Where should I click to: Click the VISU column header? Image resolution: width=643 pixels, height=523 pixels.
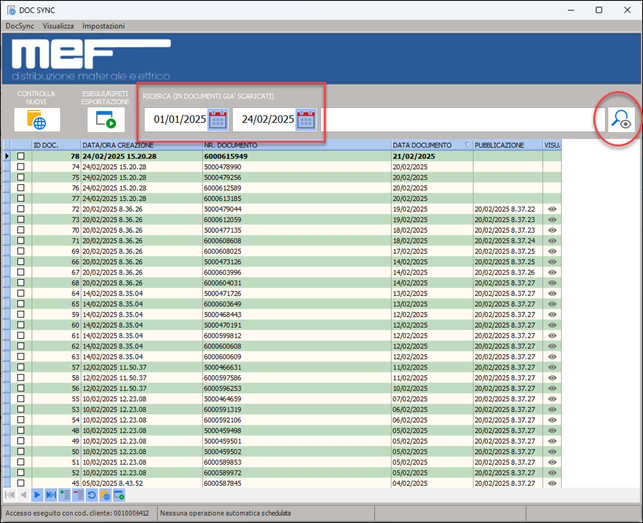(x=552, y=145)
